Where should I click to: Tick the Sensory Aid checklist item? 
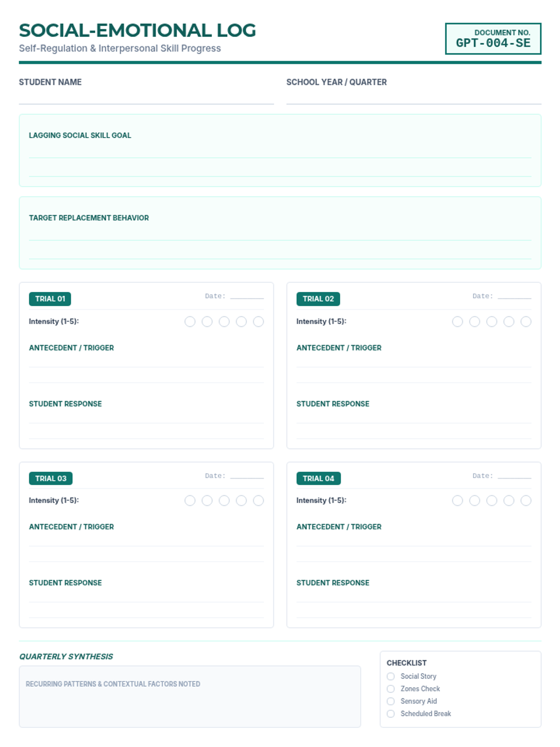tap(391, 701)
